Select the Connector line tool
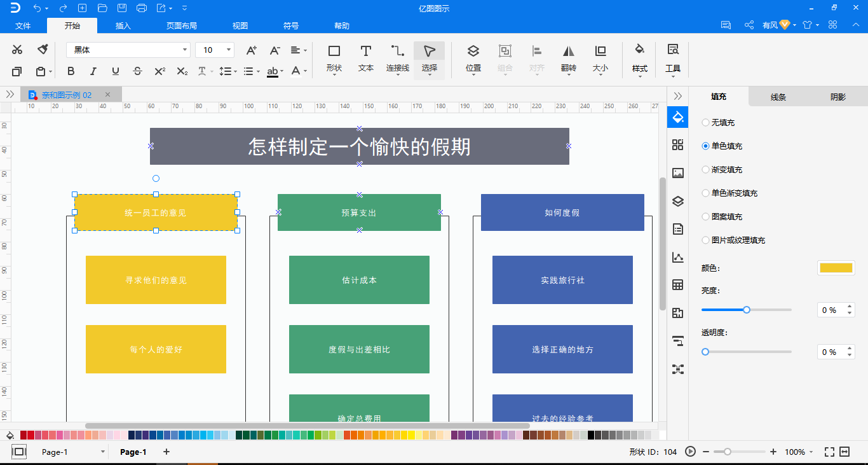Viewport: 868px width, 465px height. [398, 59]
